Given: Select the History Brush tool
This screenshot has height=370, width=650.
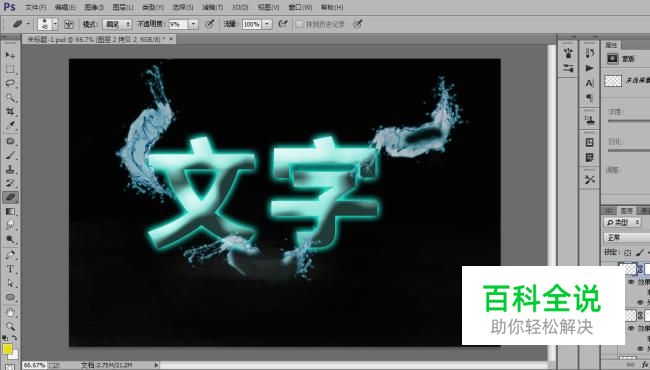Looking at the screenshot, I should 10,183.
